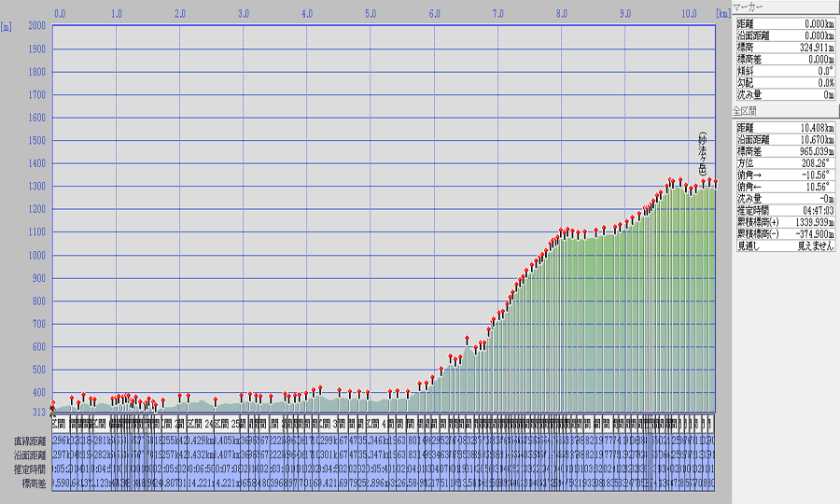Viewport: 840px width, 504px height.
Task: Click the 5.0 tick on the distance axis
Action: (x=371, y=14)
